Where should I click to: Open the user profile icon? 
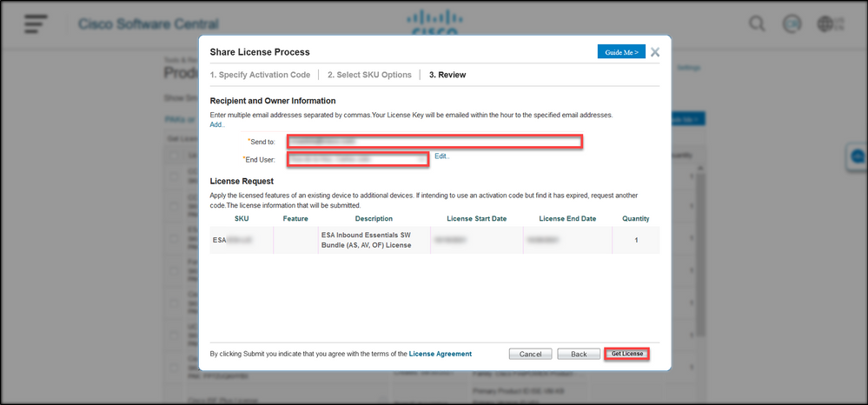click(x=792, y=23)
